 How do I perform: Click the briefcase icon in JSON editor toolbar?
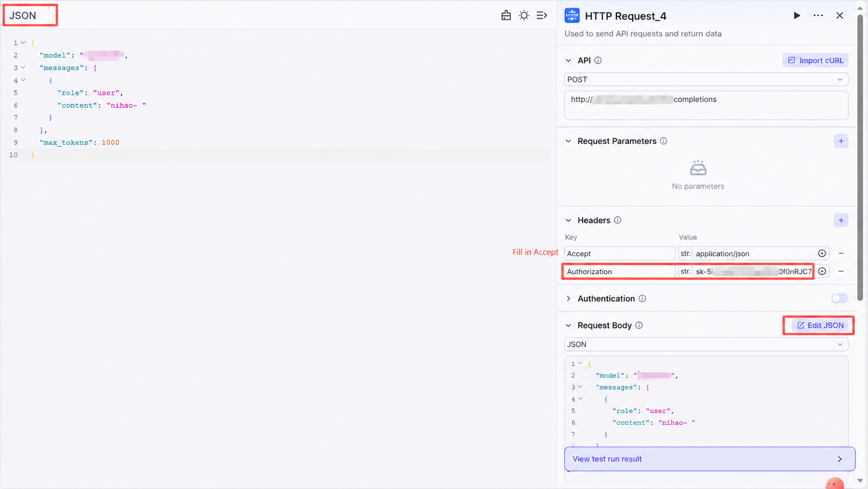pos(506,16)
